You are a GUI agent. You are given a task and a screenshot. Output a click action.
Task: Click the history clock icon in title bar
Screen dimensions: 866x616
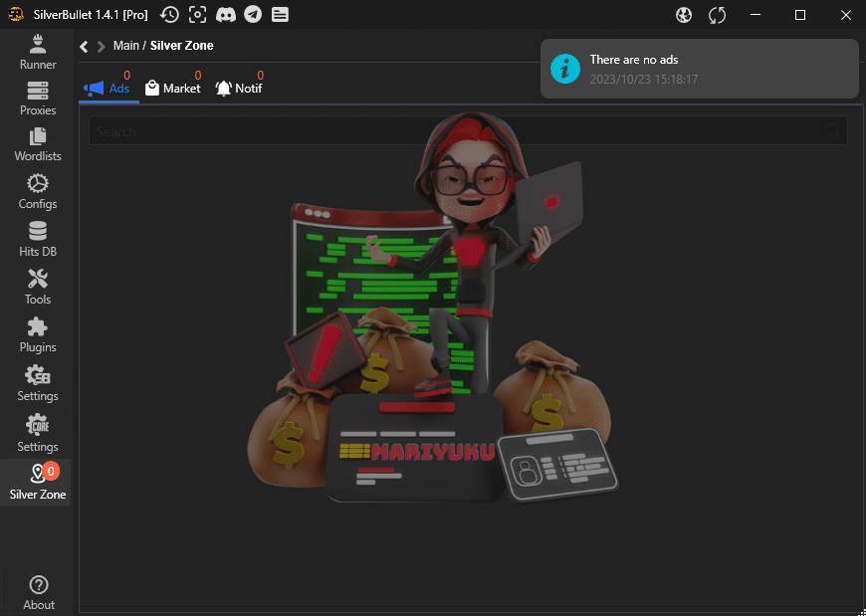[x=170, y=15]
